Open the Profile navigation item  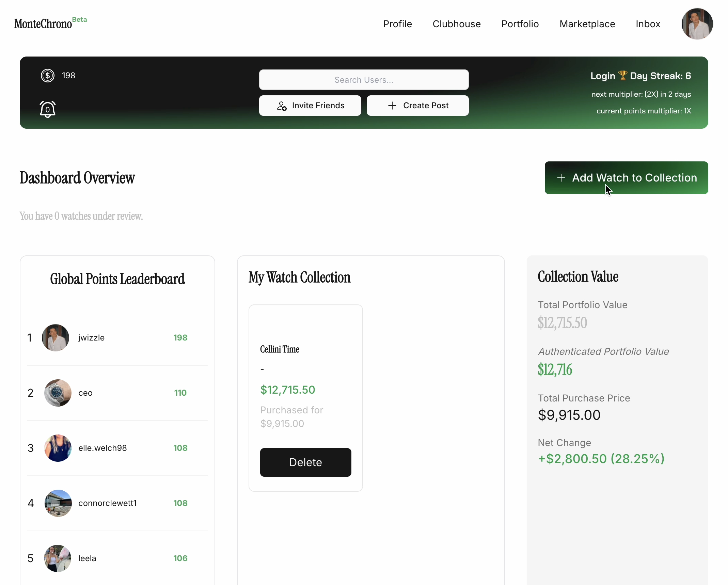pyautogui.click(x=397, y=24)
